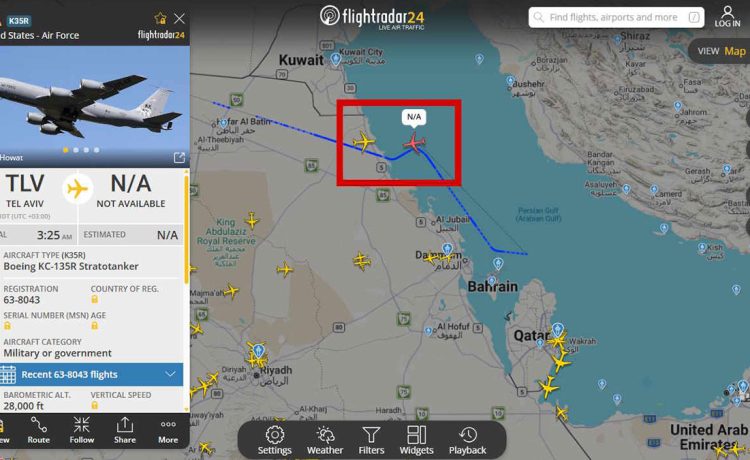Toggle Follow aircraft mode
The width and height of the screenshot is (750, 460).
[82, 430]
